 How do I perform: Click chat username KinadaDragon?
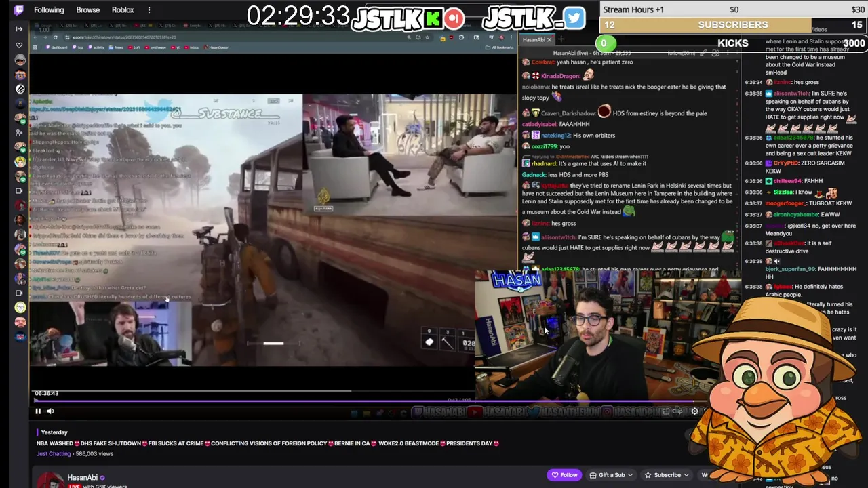pyautogui.click(x=561, y=76)
